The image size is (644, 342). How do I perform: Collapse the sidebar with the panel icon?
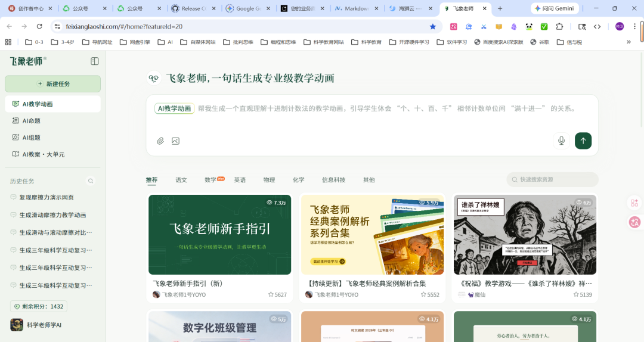(94, 61)
